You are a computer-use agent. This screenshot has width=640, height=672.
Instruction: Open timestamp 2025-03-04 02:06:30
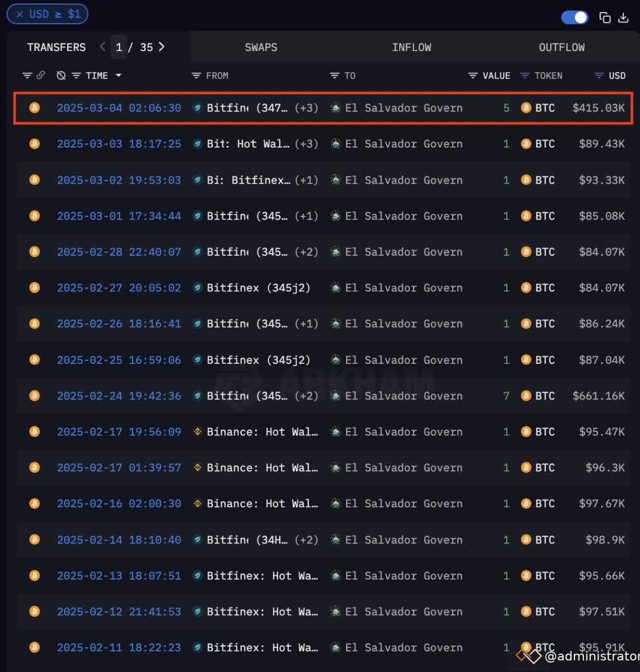tap(119, 108)
